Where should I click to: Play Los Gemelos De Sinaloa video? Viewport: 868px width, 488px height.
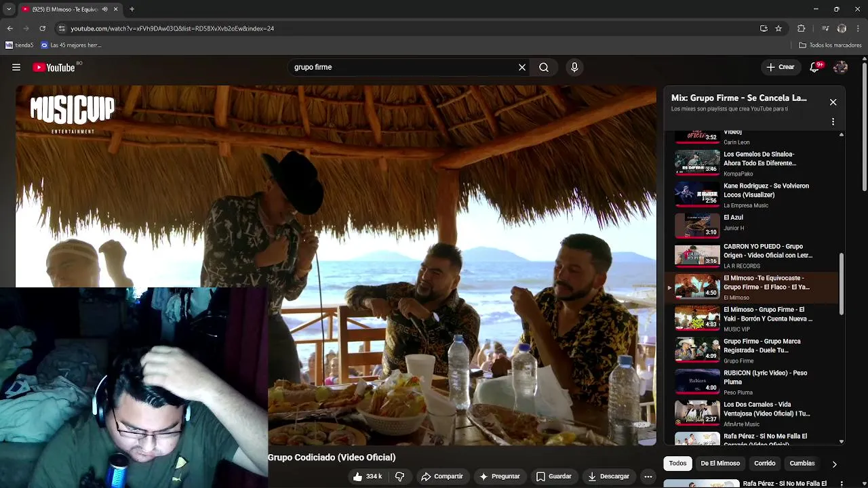click(x=753, y=163)
